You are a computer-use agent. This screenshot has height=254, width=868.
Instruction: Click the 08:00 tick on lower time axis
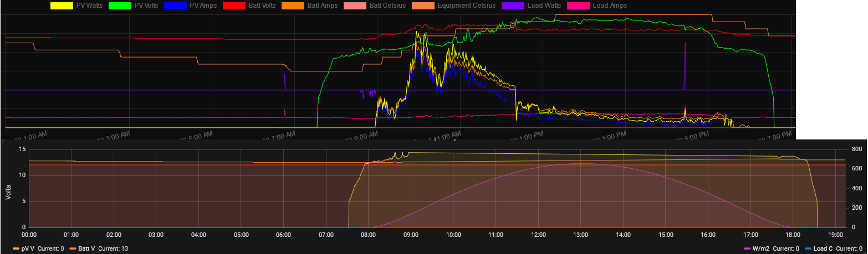tap(369, 235)
